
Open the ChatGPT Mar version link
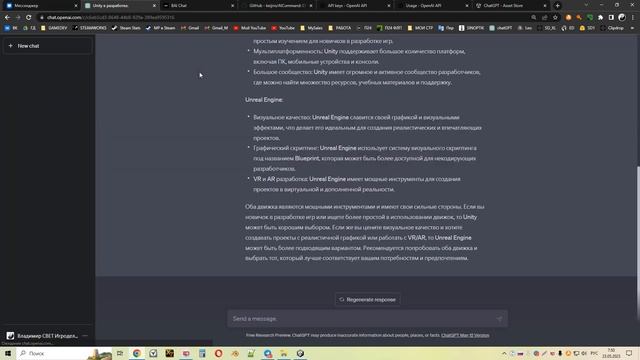(465, 335)
